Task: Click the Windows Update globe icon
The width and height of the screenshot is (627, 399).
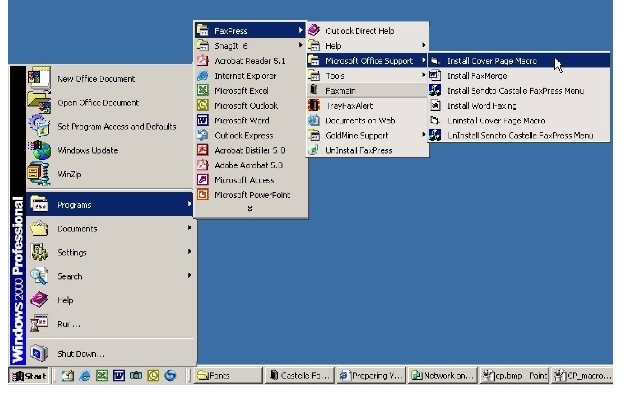Action: tap(40, 150)
